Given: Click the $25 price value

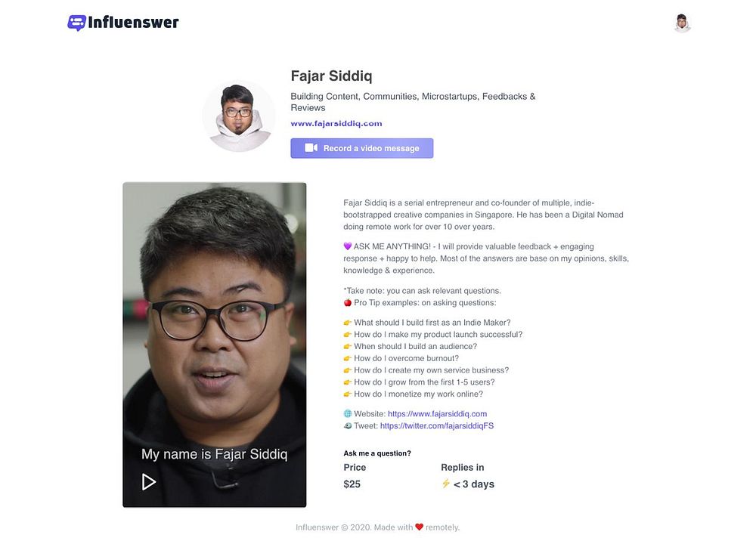Looking at the screenshot, I should point(352,484).
